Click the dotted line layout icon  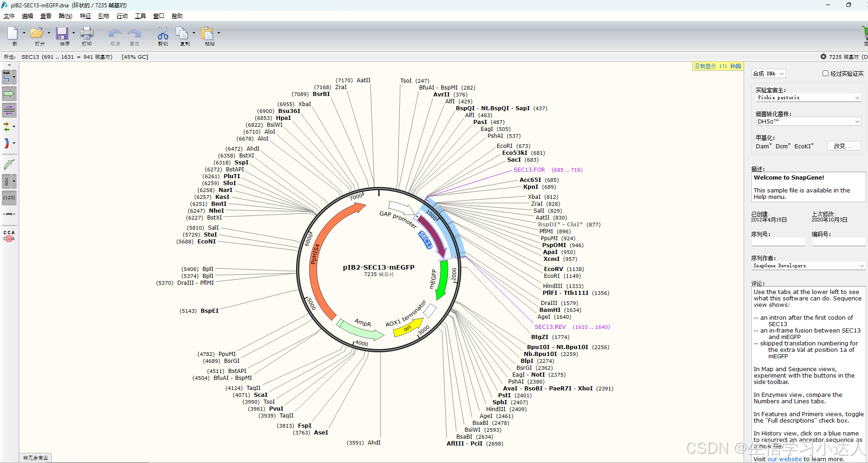[x=9, y=215]
